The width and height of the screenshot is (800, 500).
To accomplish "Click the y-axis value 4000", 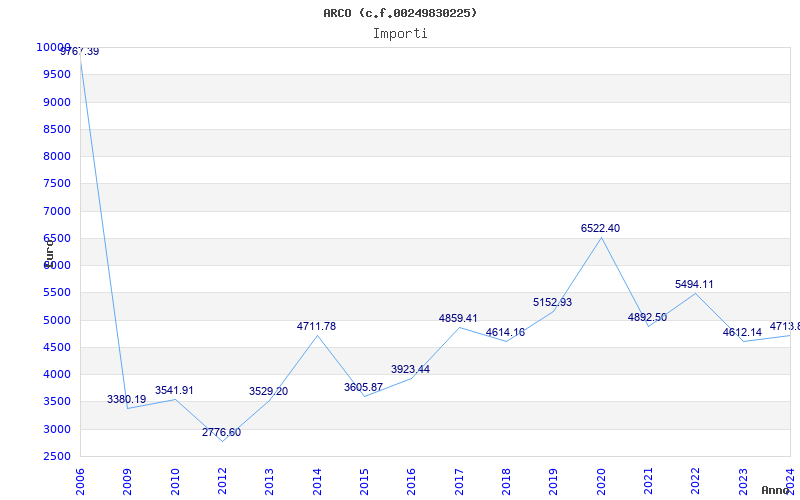I will 57,374.
